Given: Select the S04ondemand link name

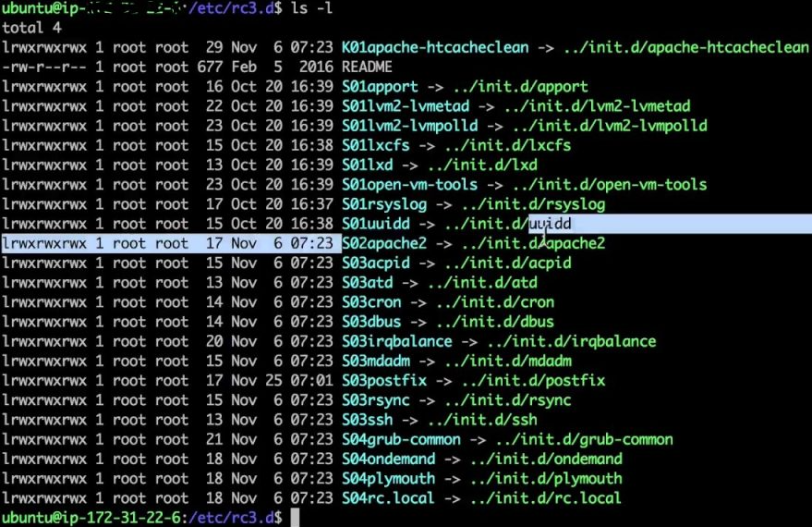Looking at the screenshot, I should (x=388, y=460).
